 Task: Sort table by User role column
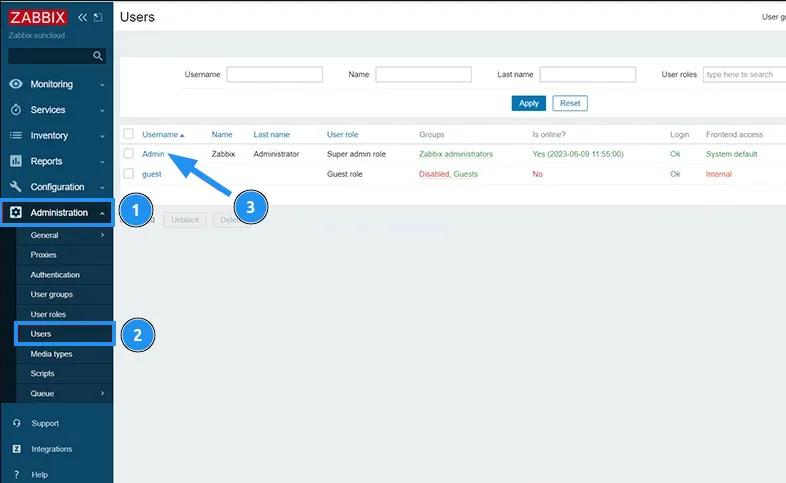[342, 134]
